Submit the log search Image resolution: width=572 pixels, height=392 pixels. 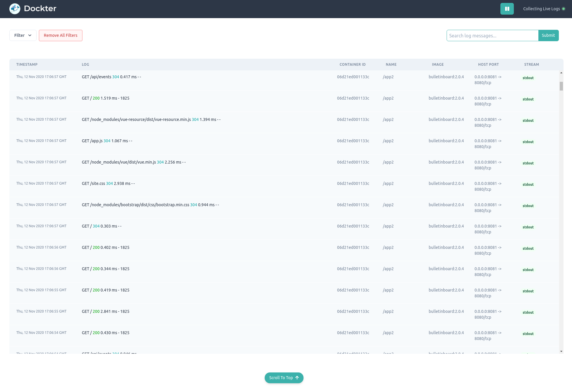pos(548,35)
